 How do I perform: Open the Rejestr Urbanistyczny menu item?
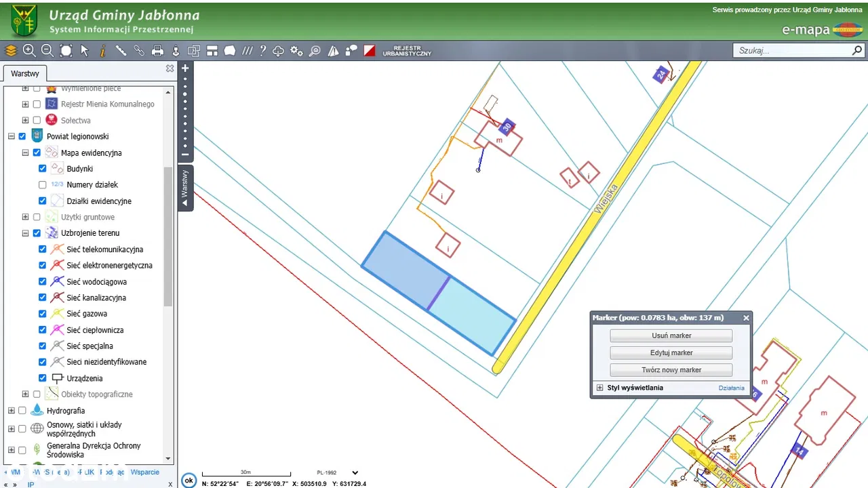pos(407,51)
